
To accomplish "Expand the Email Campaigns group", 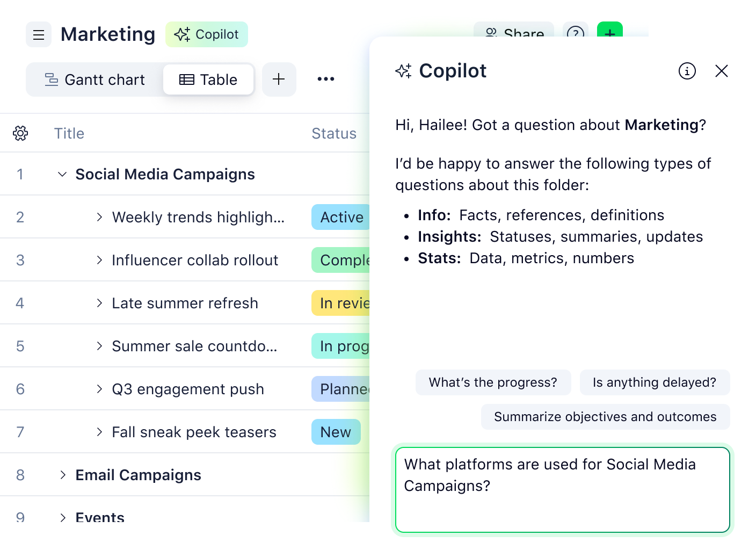I will pos(62,475).
